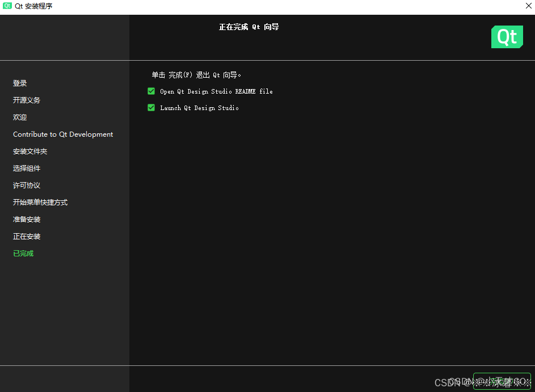This screenshot has width=535, height=392.
Task: Click the 单击 完成(F) 退出 Qt 向导 text
Action: 196,75
